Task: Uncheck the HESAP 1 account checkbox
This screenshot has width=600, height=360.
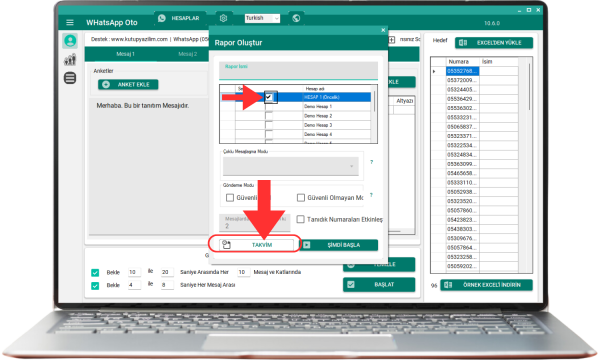Action: 269,97
